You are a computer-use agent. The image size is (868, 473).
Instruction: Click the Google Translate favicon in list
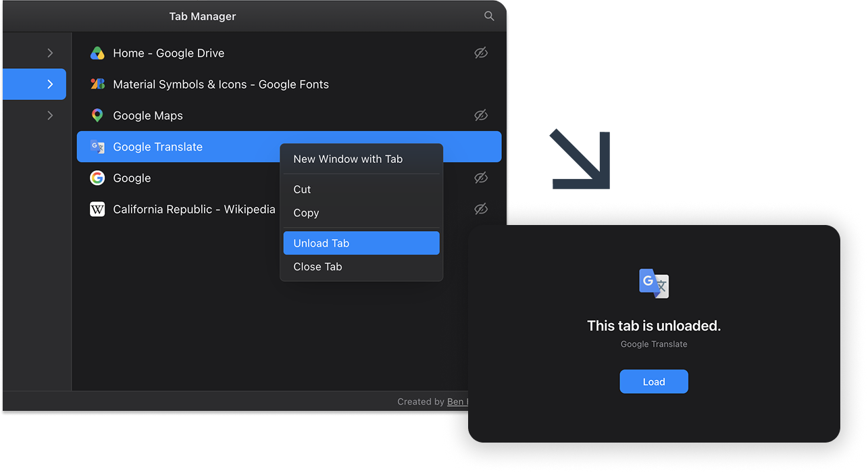(x=97, y=147)
